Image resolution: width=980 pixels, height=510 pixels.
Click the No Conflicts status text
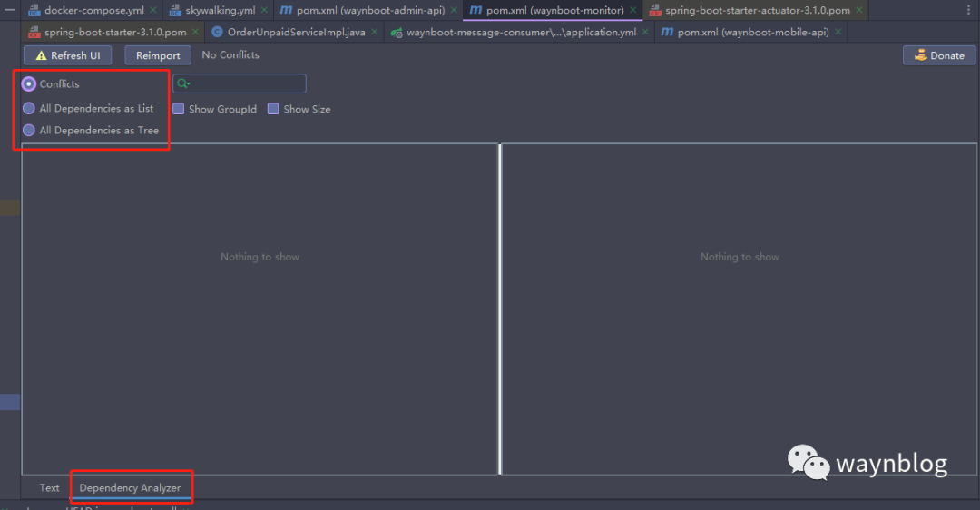pyautogui.click(x=230, y=55)
